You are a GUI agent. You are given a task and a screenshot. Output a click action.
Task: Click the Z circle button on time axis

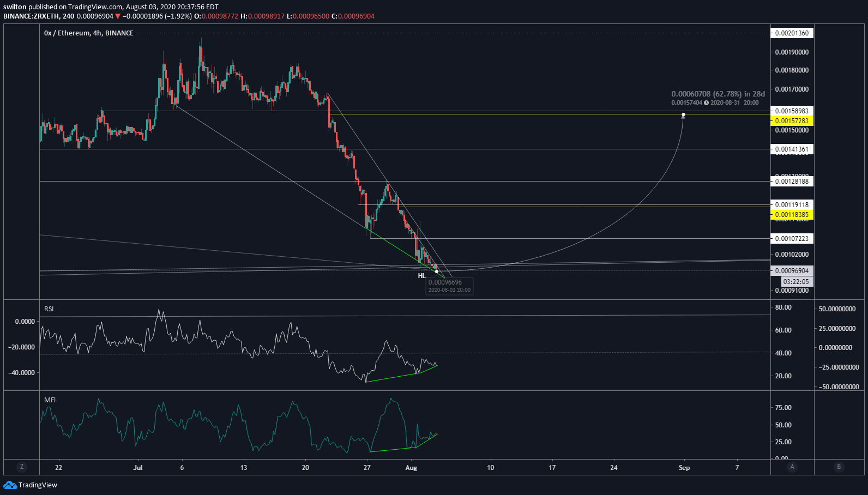click(22, 467)
